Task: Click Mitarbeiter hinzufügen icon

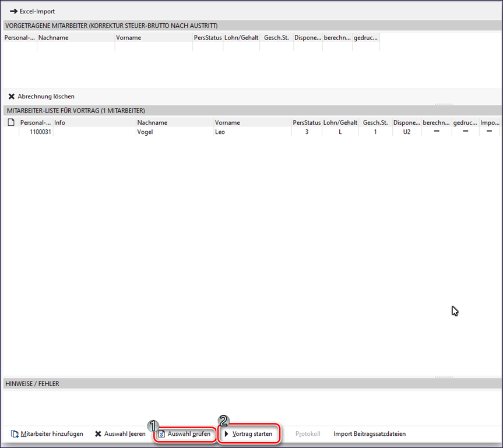Action: 15,434
